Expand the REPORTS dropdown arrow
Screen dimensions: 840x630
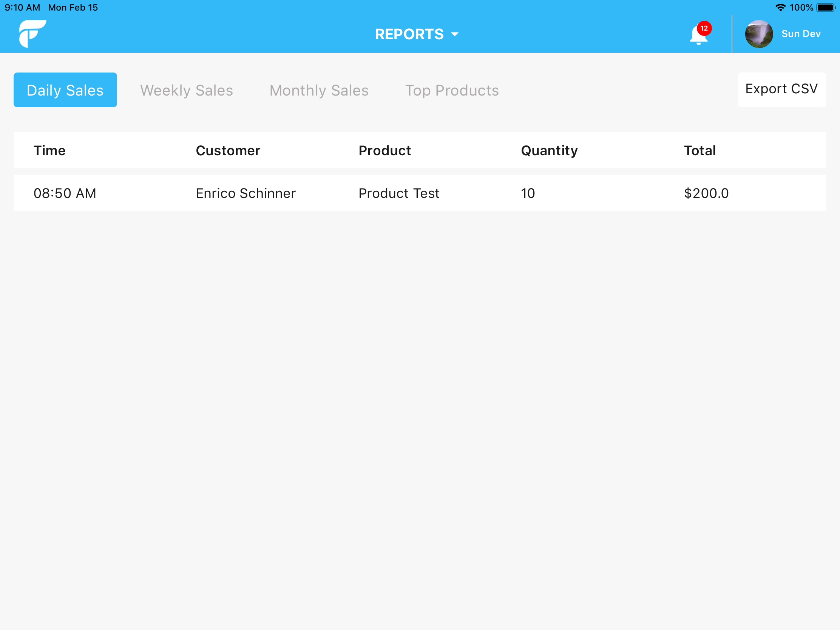pos(454,34)
